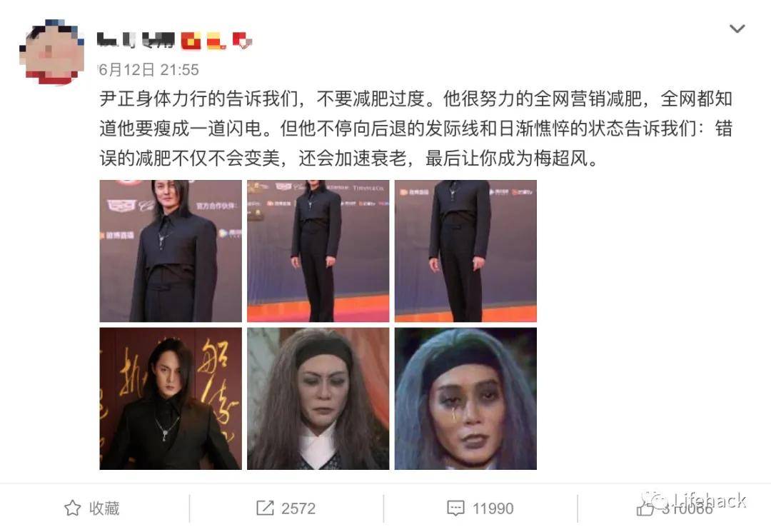Open thumbnail with golden calligraphy backdrop

(171, 398)
